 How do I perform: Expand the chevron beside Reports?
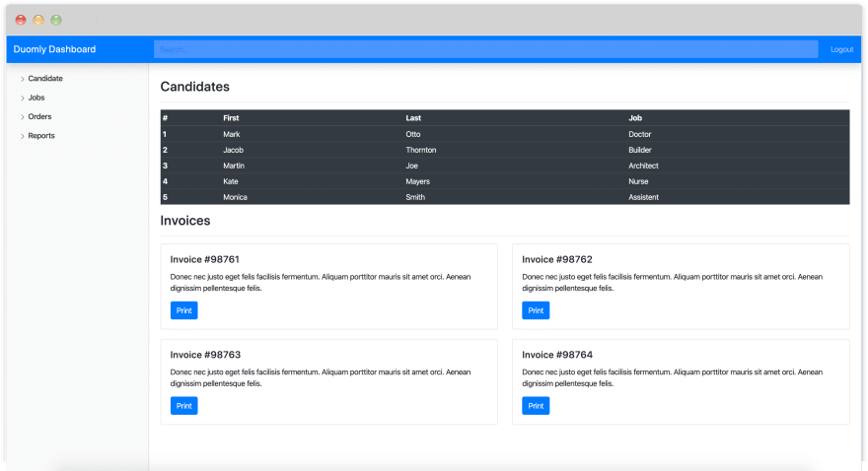click(x=23, y=137)
